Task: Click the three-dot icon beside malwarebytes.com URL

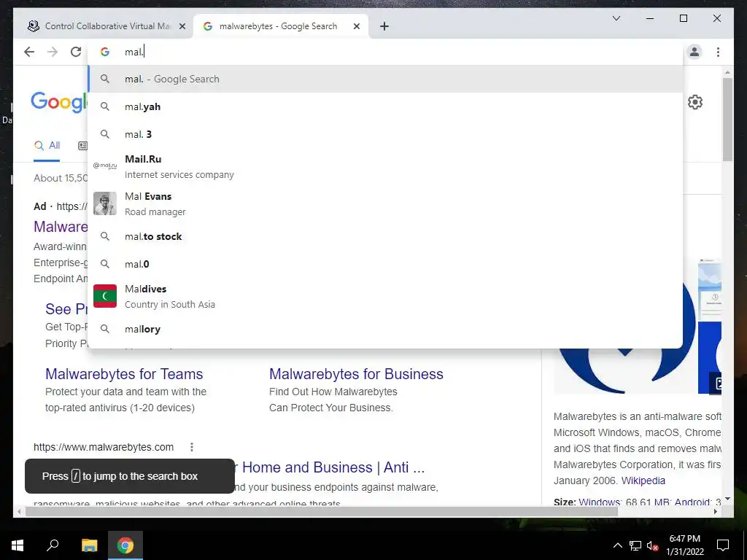Action: [x=192, y=447]
